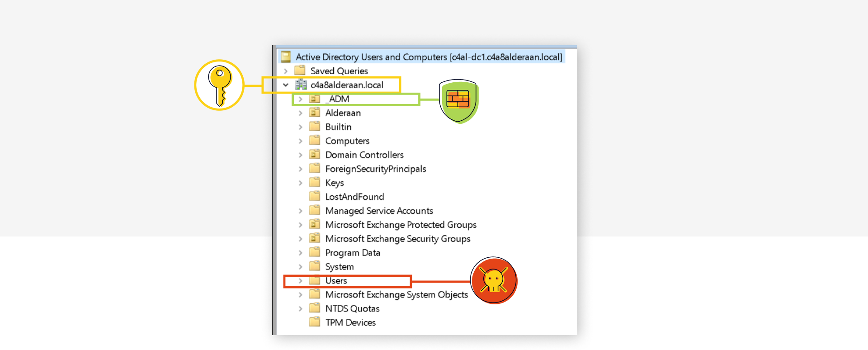This screenshot has height=350, width=868.
Task: Click the c4a8alderaan.local domain icon
Action: pyautogui.click(x=301, y=85)
